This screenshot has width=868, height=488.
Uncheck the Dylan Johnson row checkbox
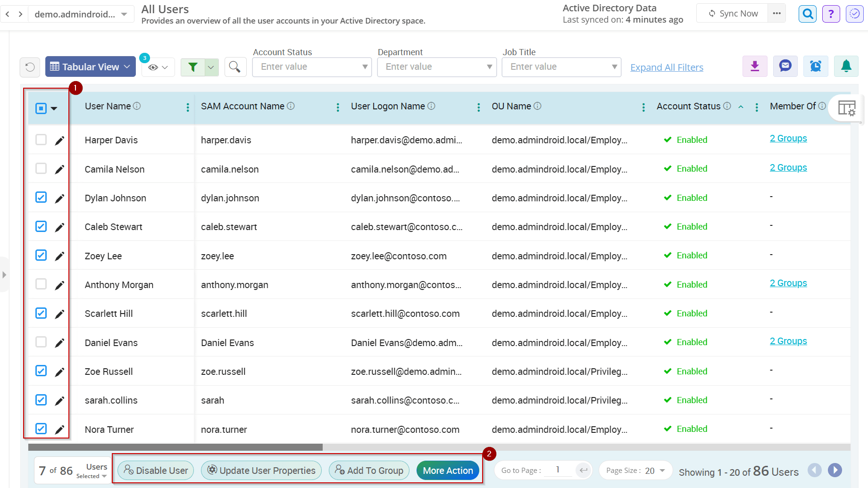click(41, 197)
